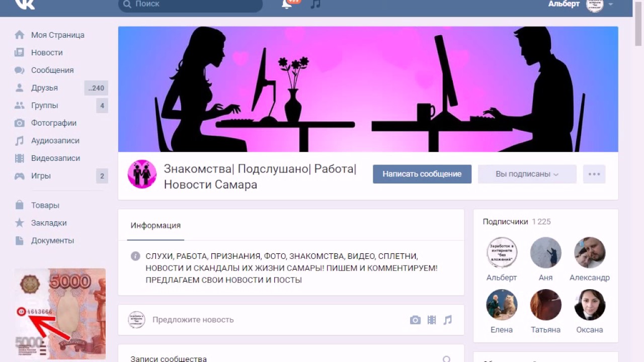The width and height of the screenshot is (644, 362).
Task: Open the Альберт account dropdown arrow
Action: click(611, 4)
